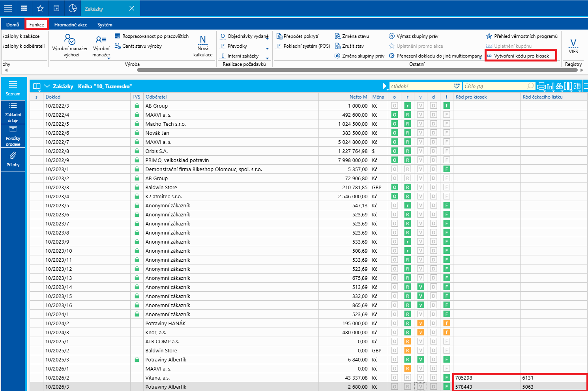The image size is (588, 391).
Task: Toggle the O flag for 10/2022/3
Action: coord(394,106)
